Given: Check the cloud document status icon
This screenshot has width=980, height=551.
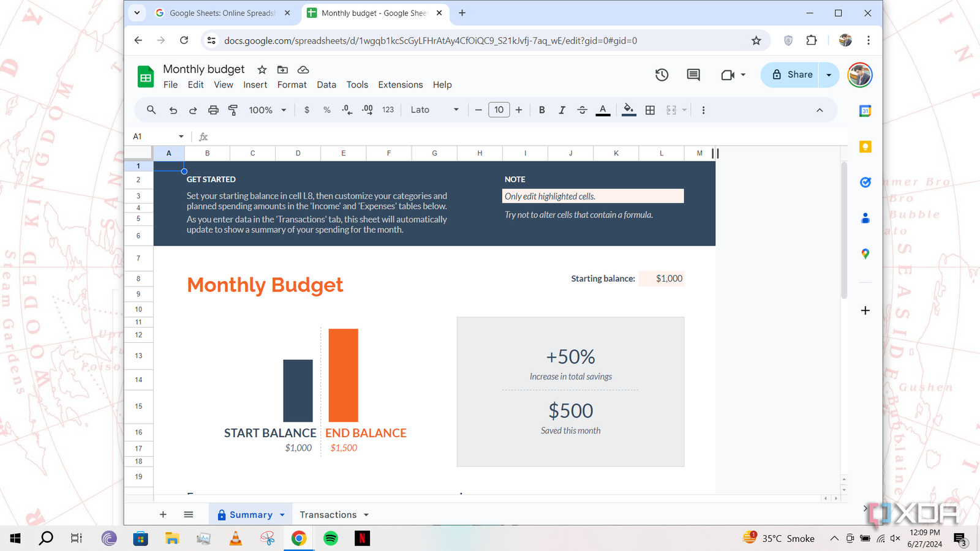Looking at the screenshot, I should tap(303, 70).
